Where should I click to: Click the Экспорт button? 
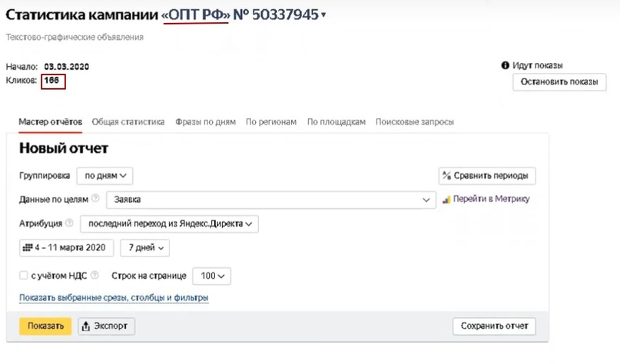coord(106,326)
